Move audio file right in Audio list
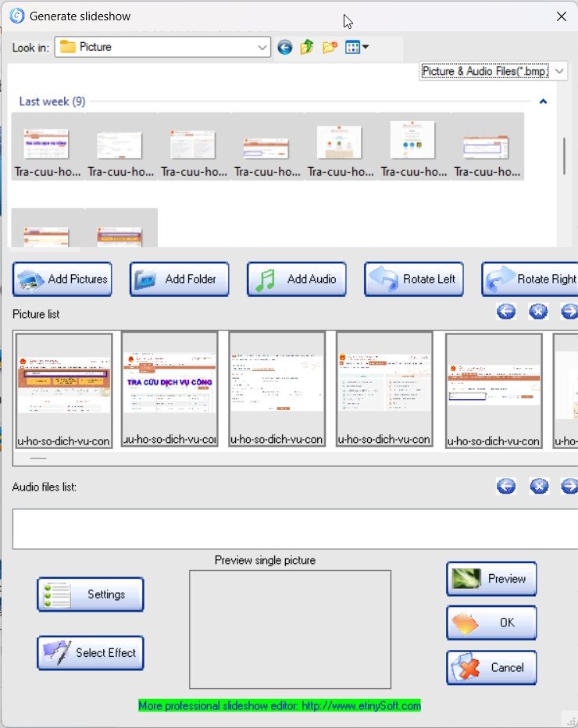The width and height of the screenshot is (578, 728). click(x=569, y=486)
